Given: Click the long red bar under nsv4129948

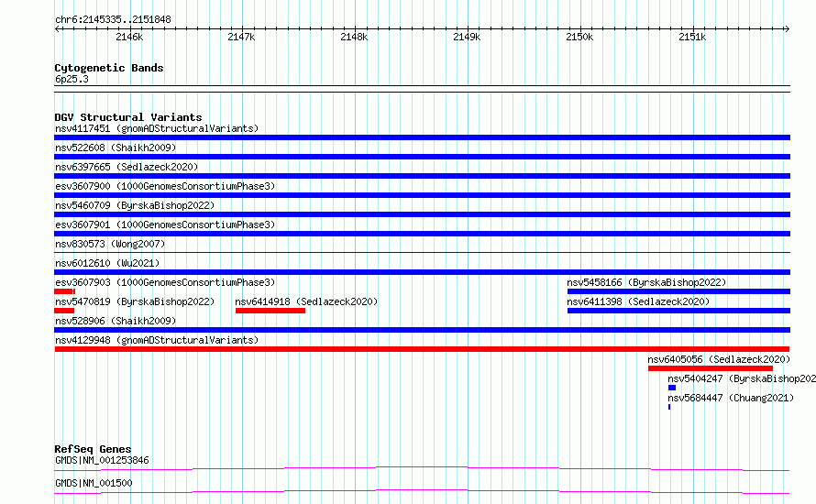Looking at the screenshot, I should pos(422,349).
